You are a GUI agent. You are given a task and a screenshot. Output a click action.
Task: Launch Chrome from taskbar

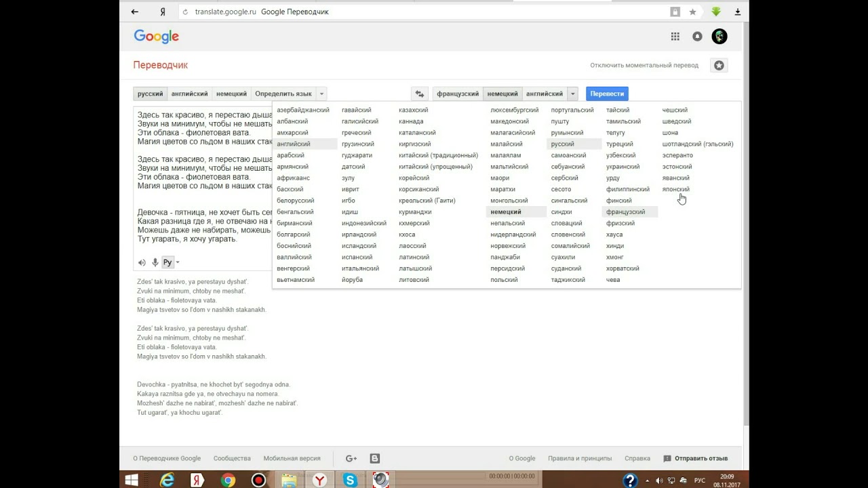pos(228,480)
